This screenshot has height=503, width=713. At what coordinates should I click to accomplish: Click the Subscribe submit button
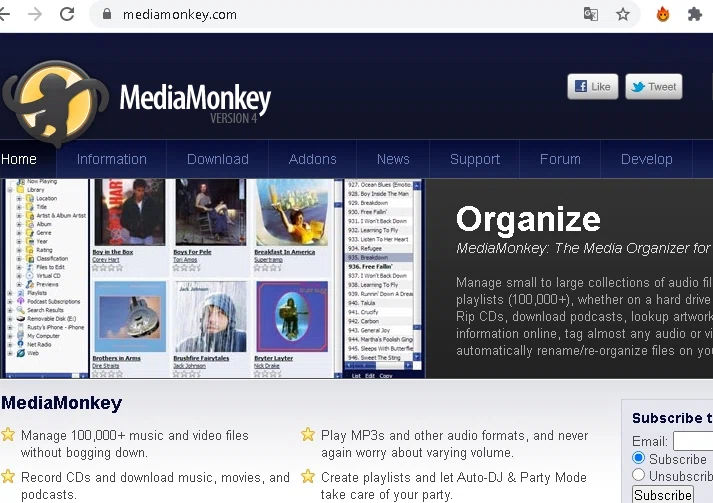tap(663, 495)
